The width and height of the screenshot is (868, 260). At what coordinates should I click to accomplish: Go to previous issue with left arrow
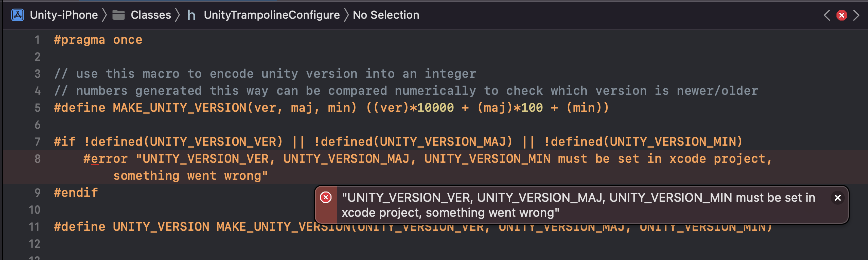point(827,15)
